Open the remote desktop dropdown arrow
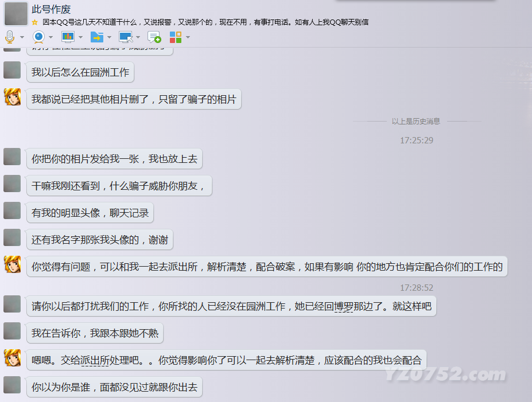This screenshot has height=402, width=532. tap(138, 38)
